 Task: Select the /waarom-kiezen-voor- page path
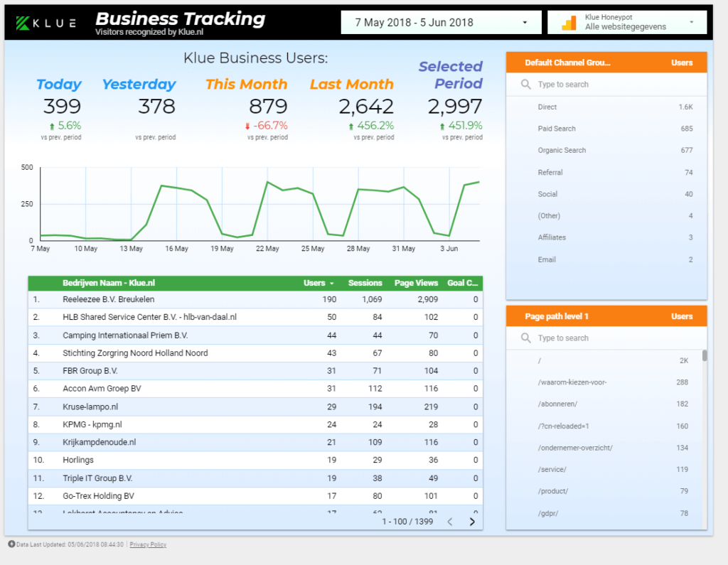pos(604,382)
